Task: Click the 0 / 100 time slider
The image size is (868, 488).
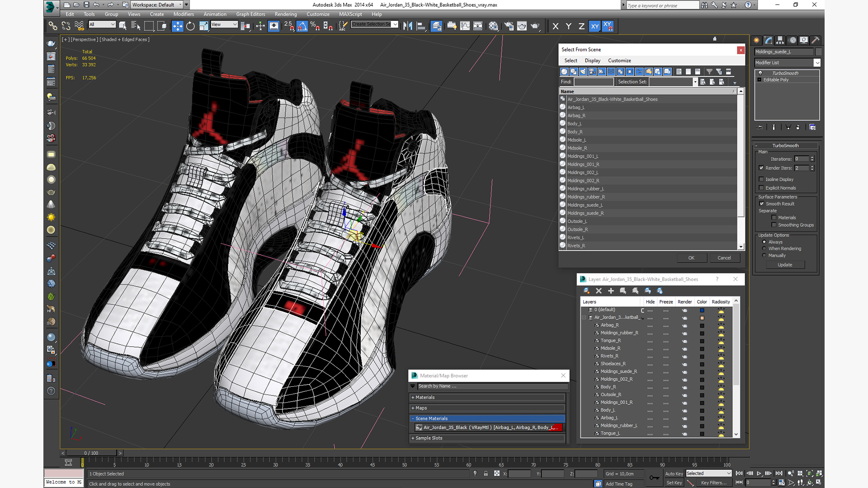Action: [x=91, y=453]
